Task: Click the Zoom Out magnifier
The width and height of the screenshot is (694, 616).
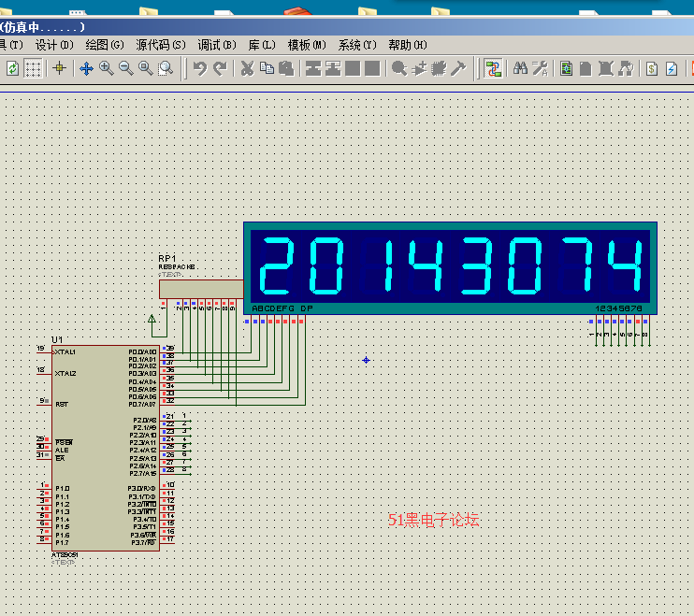Action: click(126, 68)
